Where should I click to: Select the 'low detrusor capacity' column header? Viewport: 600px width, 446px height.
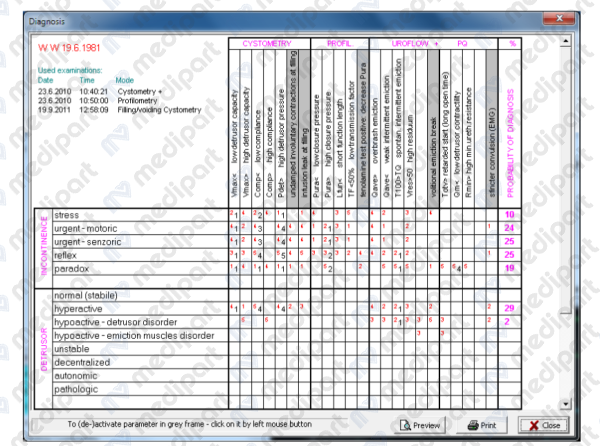235,129
